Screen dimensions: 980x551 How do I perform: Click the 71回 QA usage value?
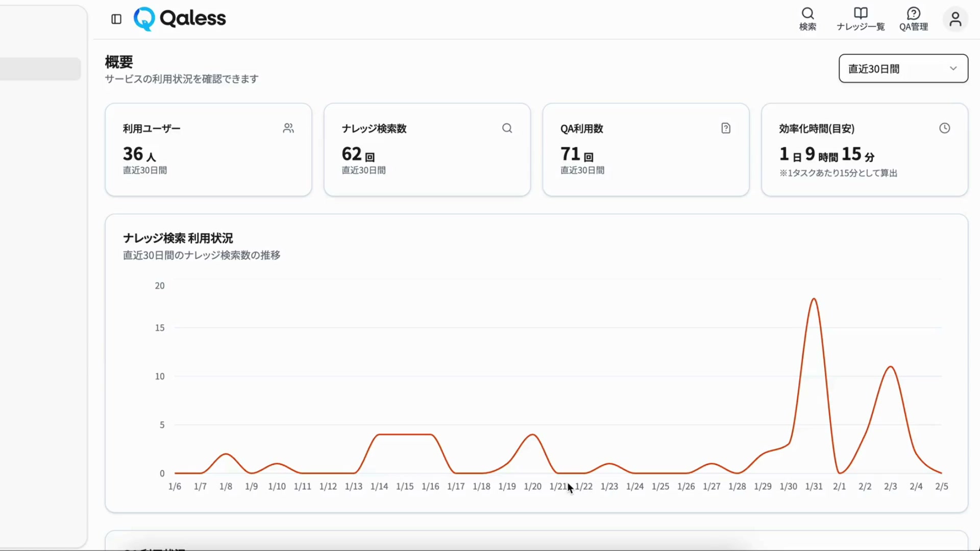(x=576, y=154)
